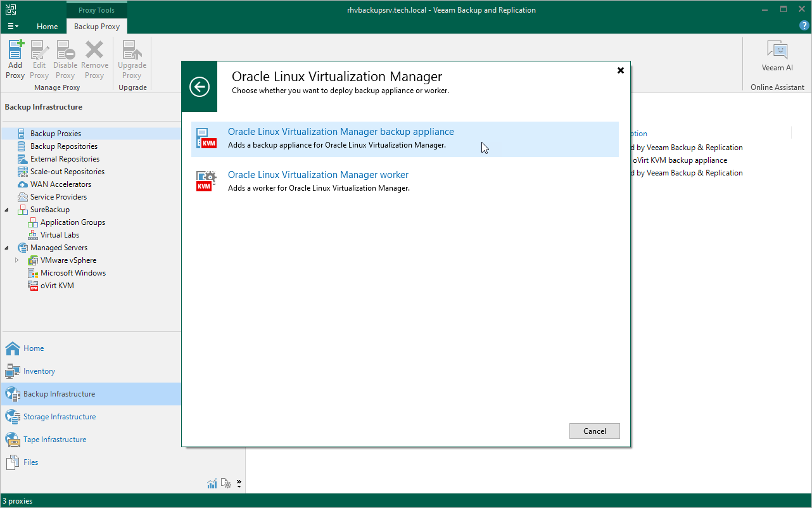Collapse the Managed Servers tree node
812x508 pixels.
7,248
